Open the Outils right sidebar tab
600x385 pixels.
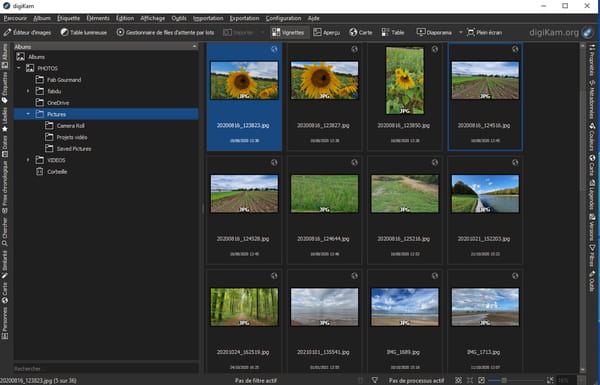pos(592,281)
